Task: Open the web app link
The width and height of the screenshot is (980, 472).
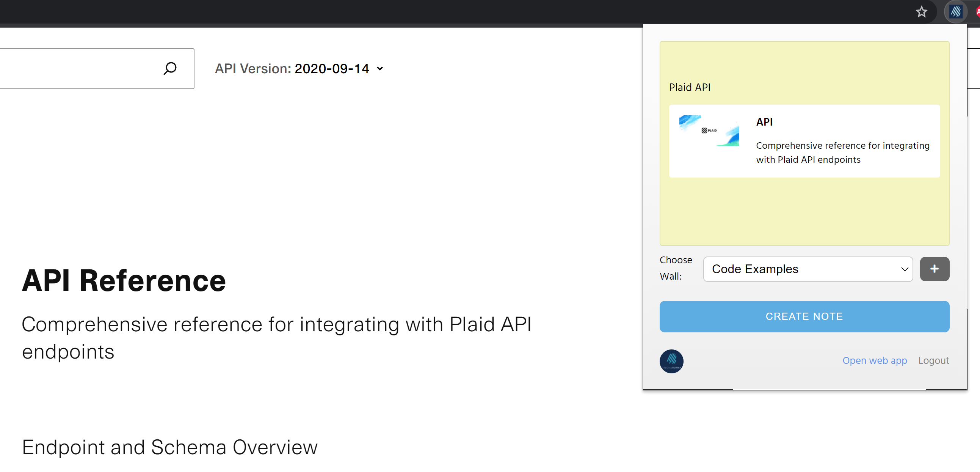Action: (874, 360)
